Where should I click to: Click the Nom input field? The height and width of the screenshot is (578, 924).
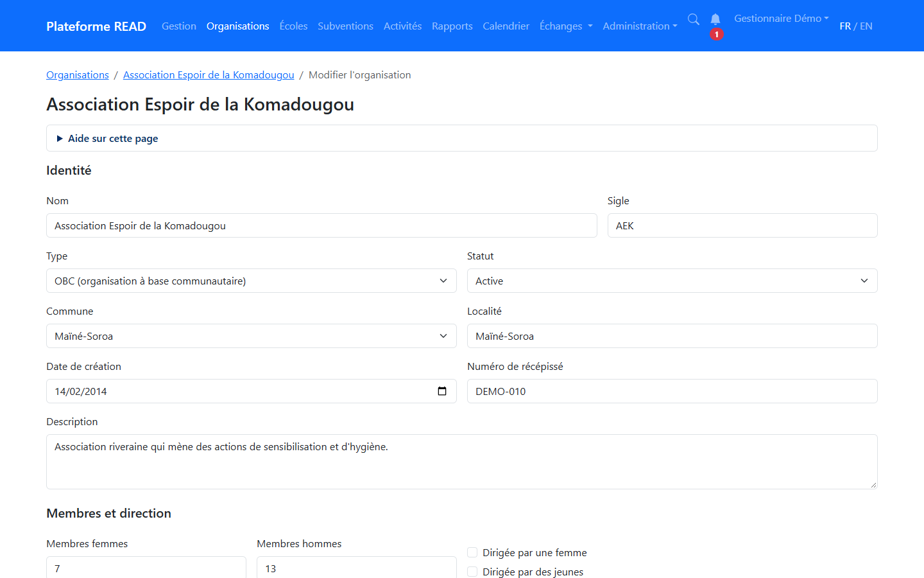point(321,225)
